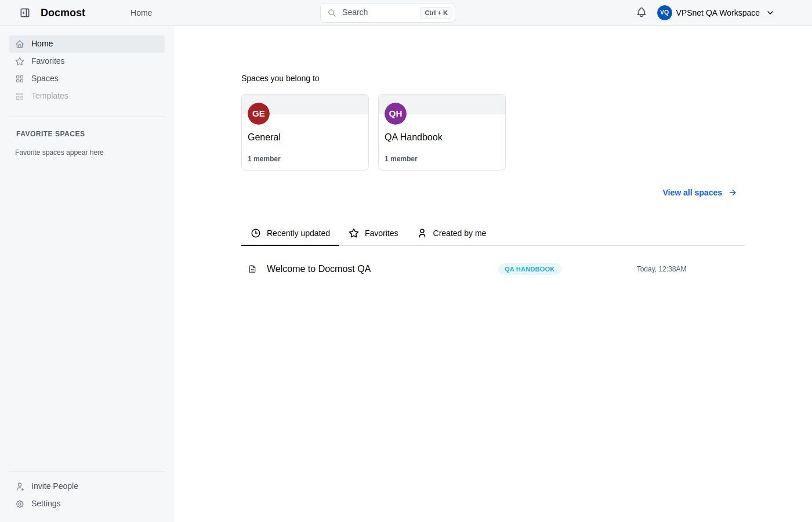The height and width of the screenshot is (522, 812).
Task: Click the GE avatar of the General space
Action: 259,114
